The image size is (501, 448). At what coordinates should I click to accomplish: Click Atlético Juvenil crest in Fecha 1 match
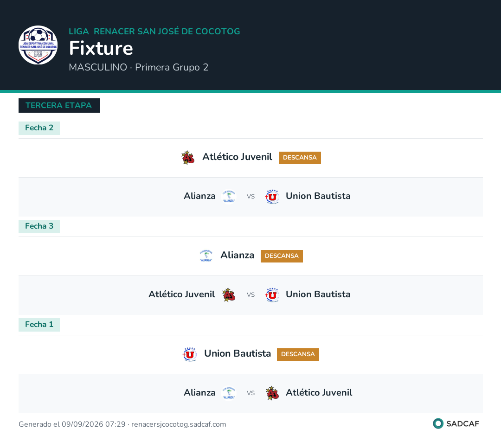(x=272, y=393)
